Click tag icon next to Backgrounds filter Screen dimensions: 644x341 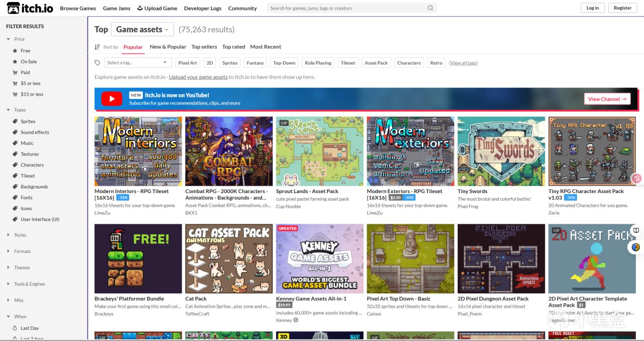point(15,187)
